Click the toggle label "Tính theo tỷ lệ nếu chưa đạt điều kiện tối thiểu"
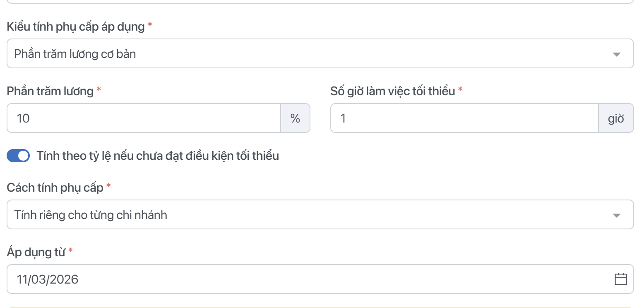 158,156
